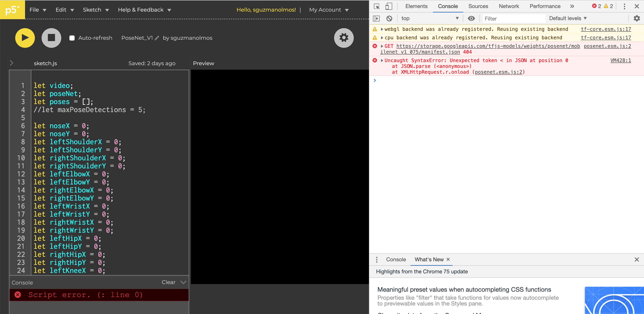Viewport: 644px width, 314px height.
Task: Click the p5* logo
Action: (x=13, y=10)
